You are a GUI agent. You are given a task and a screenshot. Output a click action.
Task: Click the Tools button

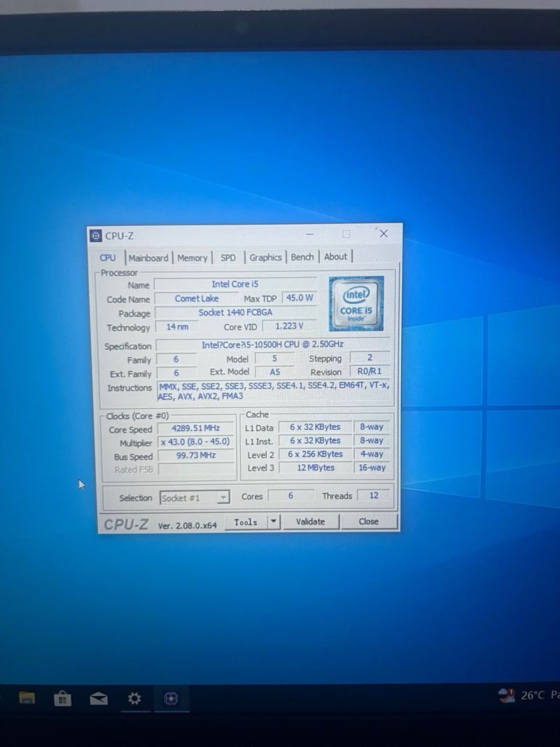(x=246, y=522)
